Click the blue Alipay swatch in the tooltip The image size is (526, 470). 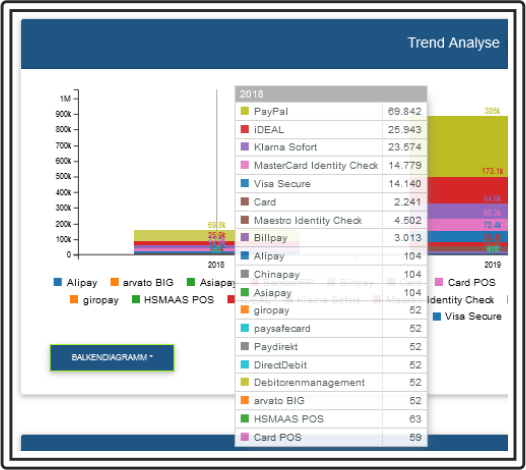pos(245,256)
